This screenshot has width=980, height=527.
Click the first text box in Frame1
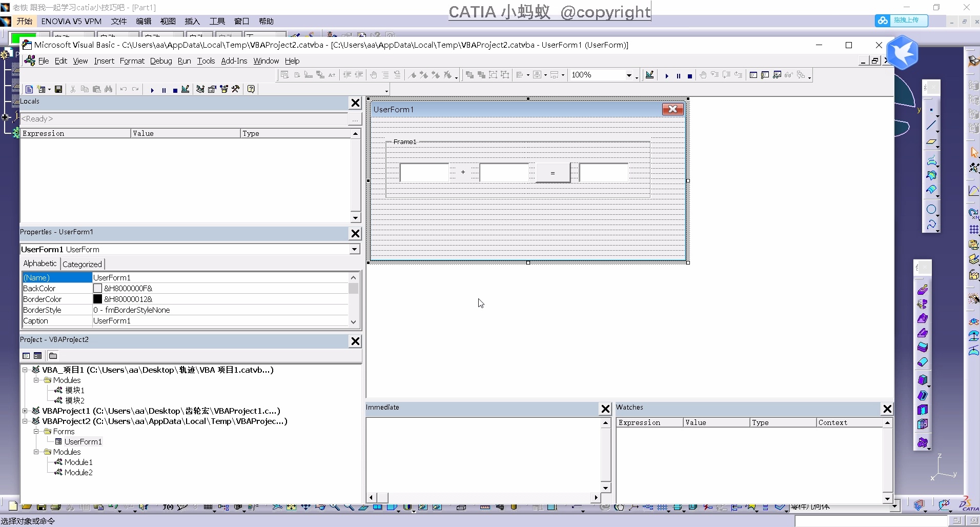click(424, 173)
